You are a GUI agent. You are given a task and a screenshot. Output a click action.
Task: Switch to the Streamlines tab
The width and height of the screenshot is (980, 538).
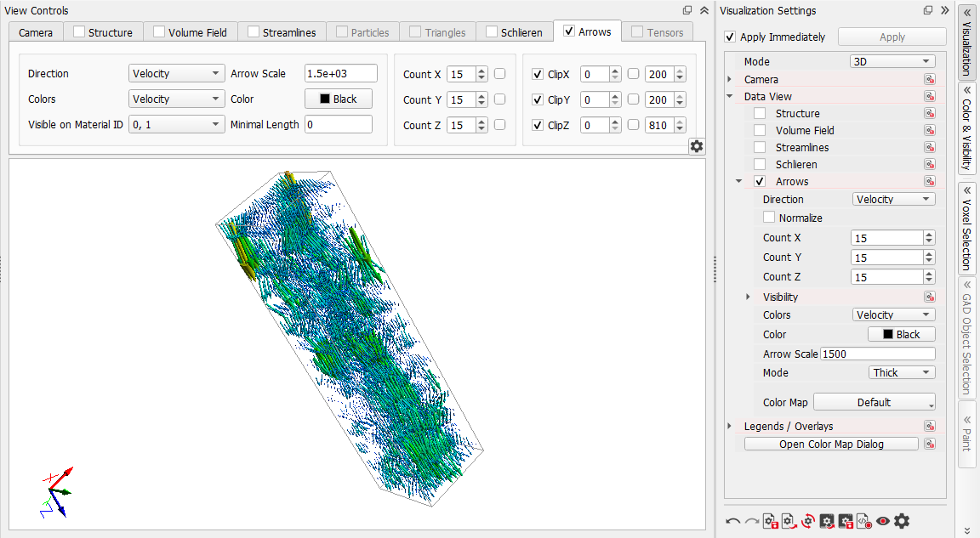282,32
